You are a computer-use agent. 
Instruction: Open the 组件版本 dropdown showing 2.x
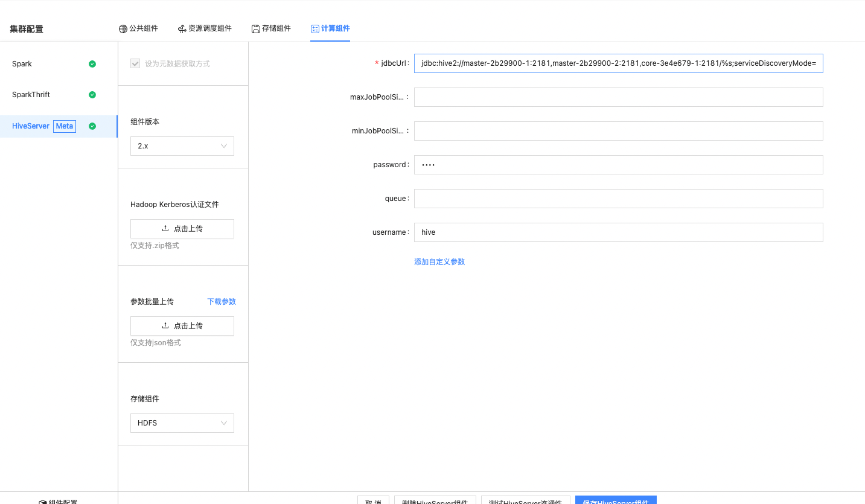pos(182,146)
